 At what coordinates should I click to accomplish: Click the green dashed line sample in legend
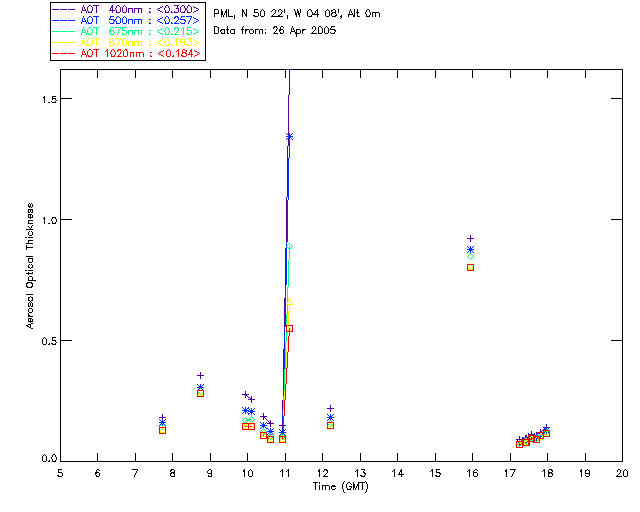[x=64, y=31]
